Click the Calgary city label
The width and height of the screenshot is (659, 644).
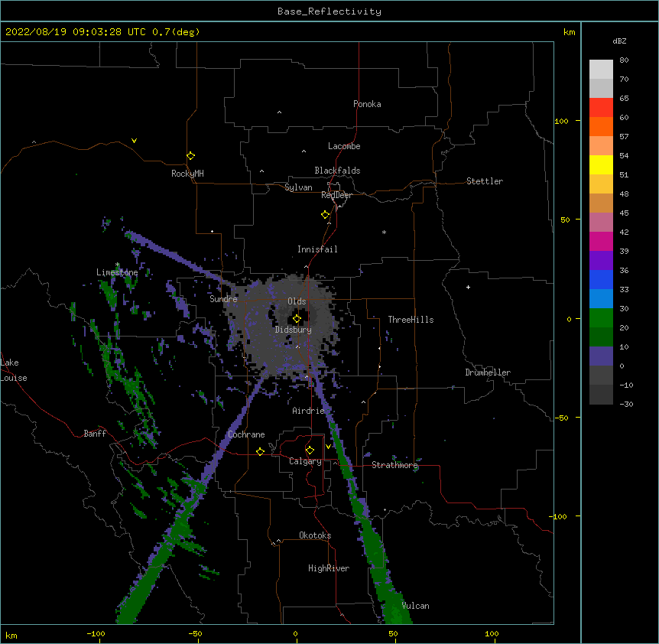[x=305, y=461]
